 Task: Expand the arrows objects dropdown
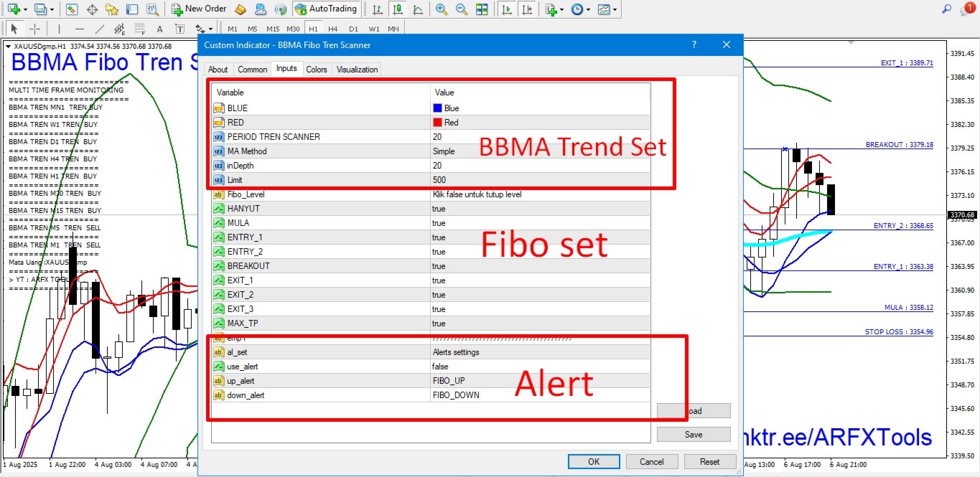210,30
